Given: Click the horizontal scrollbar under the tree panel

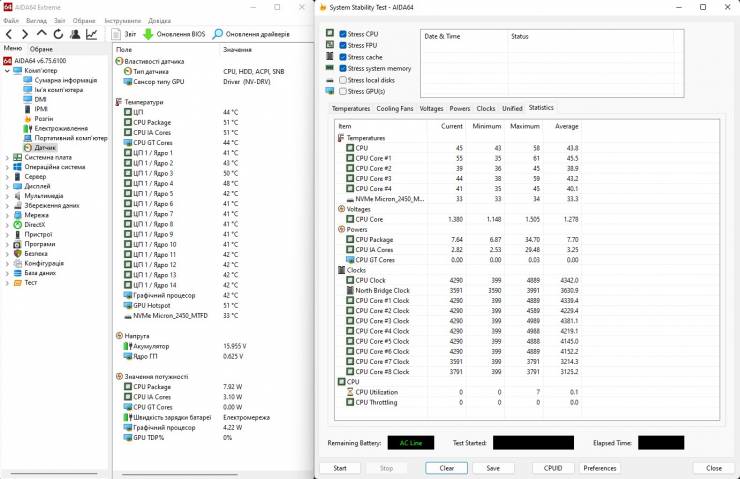Looking at the screenshot, I should tap(54, 473).
